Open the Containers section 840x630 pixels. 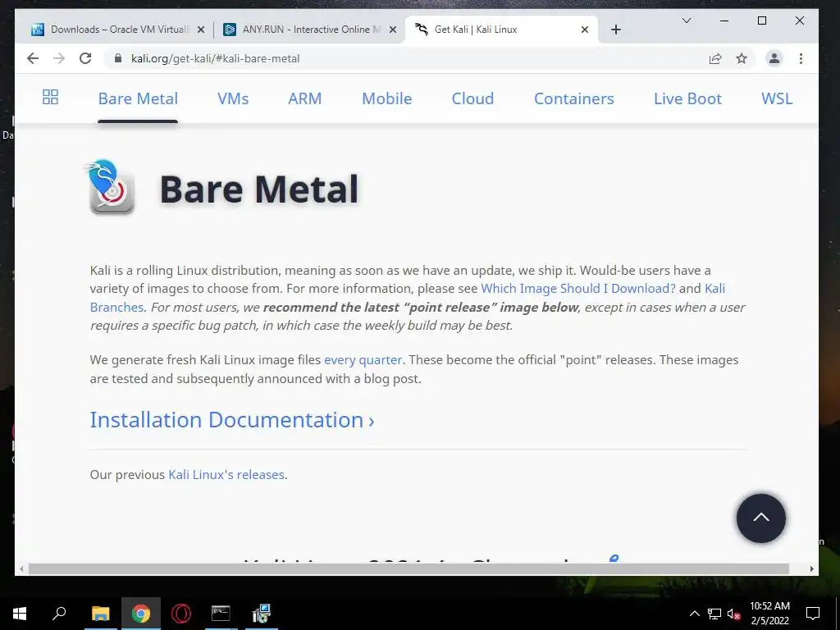click(573, 98)
